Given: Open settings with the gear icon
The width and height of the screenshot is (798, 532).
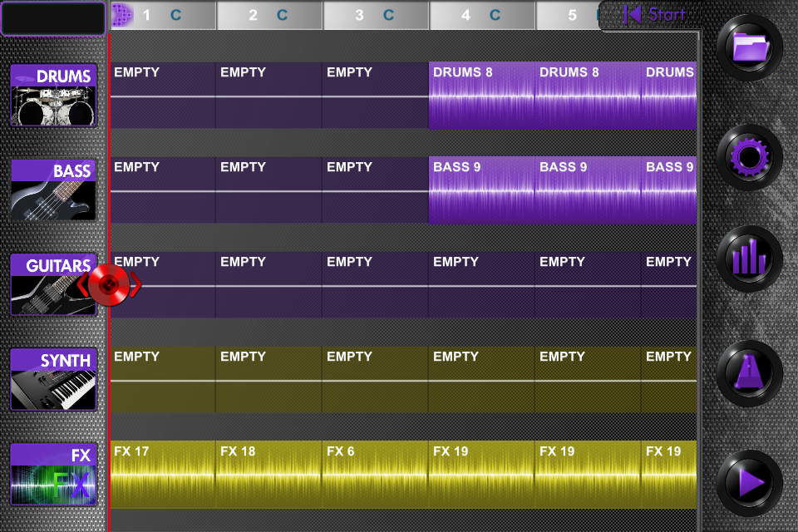Looking at the screenshot, I should coord(749,157).
